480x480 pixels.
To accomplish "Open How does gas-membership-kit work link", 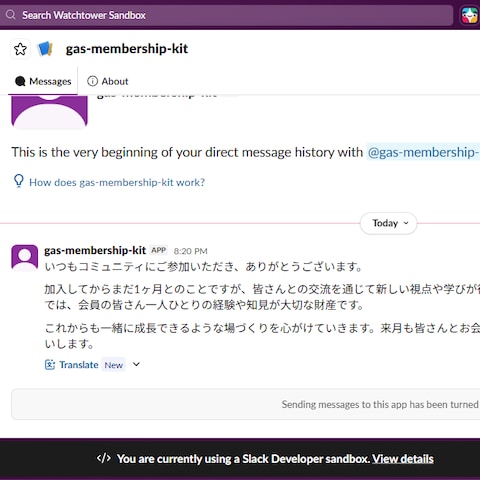I will point(117,182).
